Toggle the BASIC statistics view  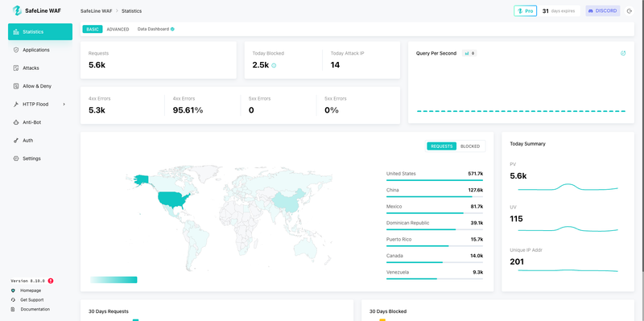point(93,29)
